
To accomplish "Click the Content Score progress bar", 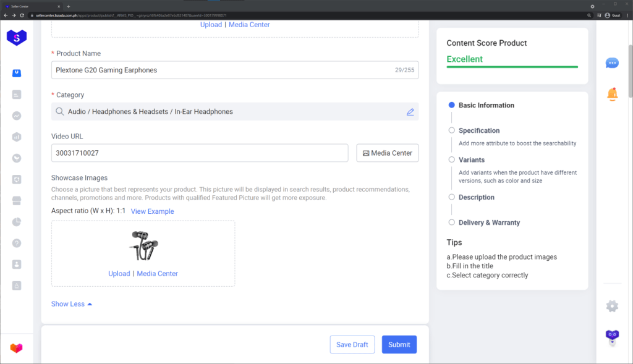I will coord(512,67).
